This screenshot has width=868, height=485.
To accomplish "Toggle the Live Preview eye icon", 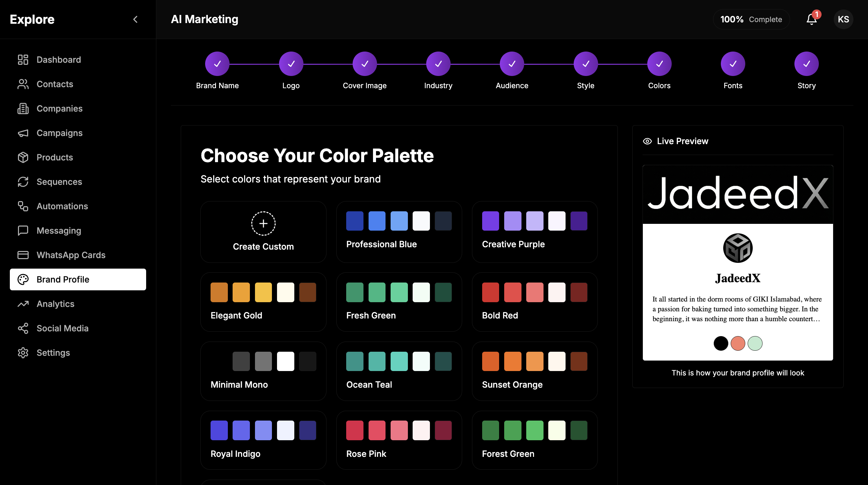I will (x=647, y=141).
